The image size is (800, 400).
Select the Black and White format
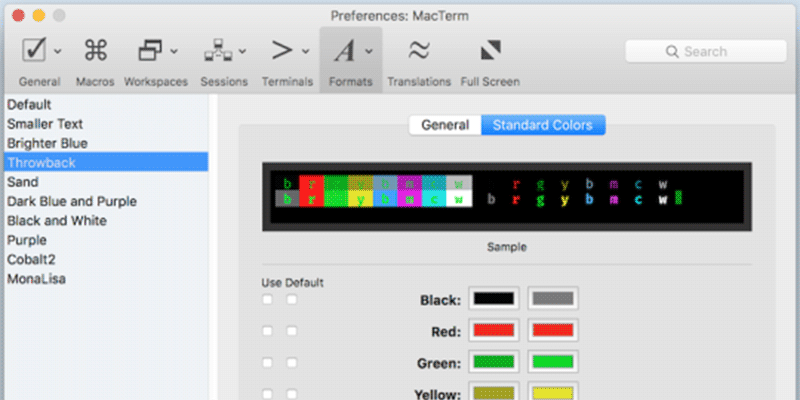point(107,221)
